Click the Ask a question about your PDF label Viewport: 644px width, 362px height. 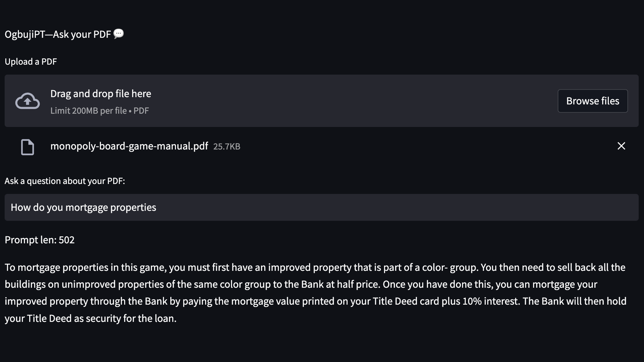pyautogui.click(x=65, y=181)
